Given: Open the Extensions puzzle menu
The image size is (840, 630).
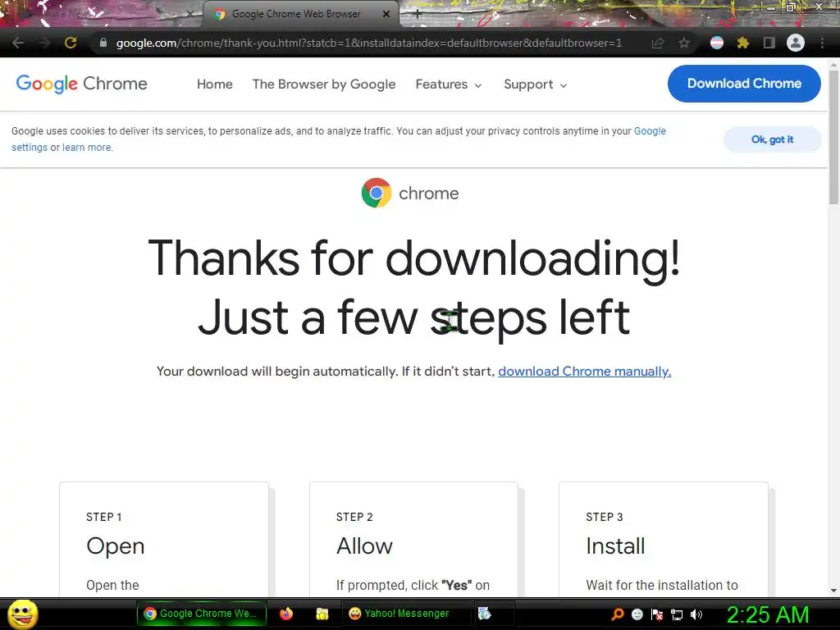Looking at the screenshot, I should [x=742, y=43].
